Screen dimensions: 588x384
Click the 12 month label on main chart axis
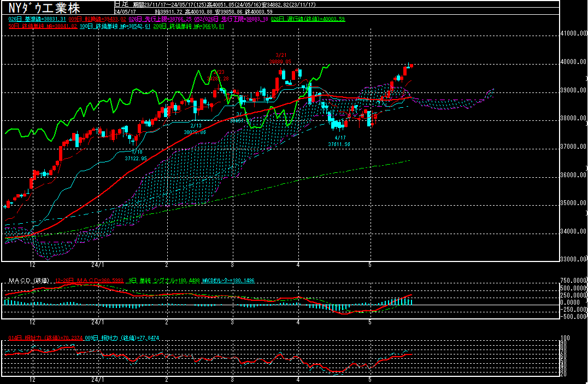[x=33, y=265]
